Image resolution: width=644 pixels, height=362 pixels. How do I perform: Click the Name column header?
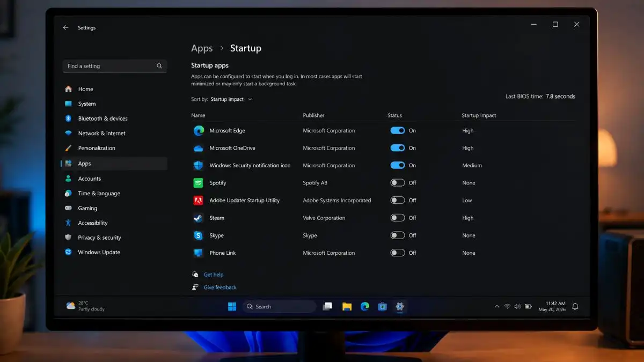click(x=198, y=115)
